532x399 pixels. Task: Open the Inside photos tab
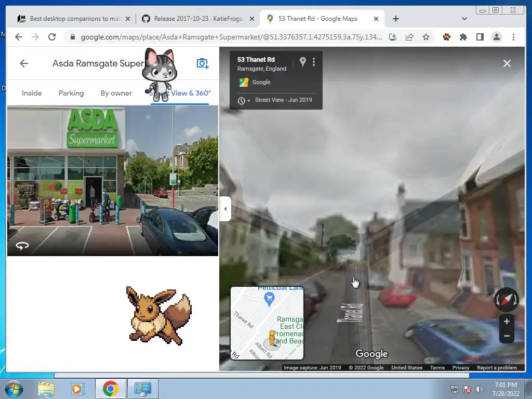pos(32,93)
